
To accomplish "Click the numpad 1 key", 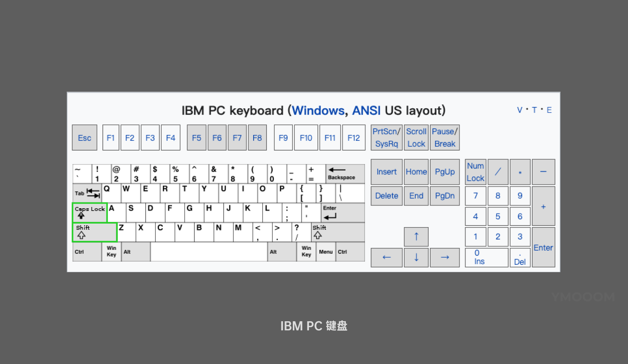I will click(x=476, y=237).
